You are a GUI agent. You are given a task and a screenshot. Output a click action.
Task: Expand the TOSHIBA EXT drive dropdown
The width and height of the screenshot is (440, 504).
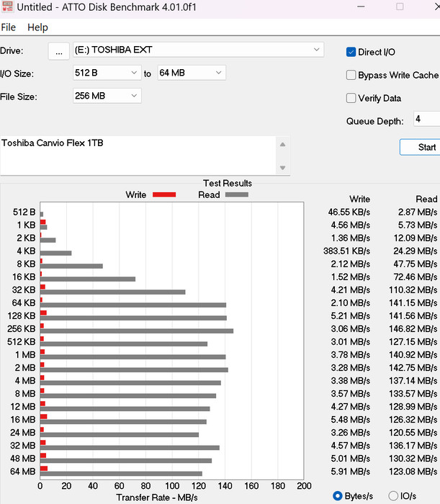coord(197,50)
